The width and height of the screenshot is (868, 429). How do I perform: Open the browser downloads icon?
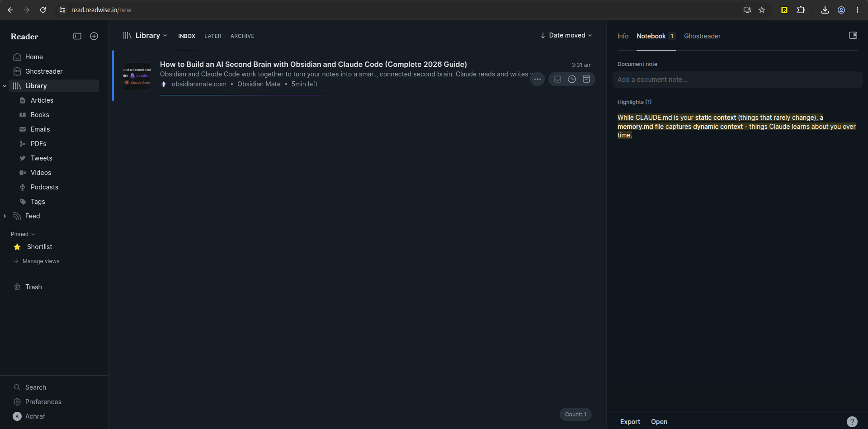(x=825, y=10)
